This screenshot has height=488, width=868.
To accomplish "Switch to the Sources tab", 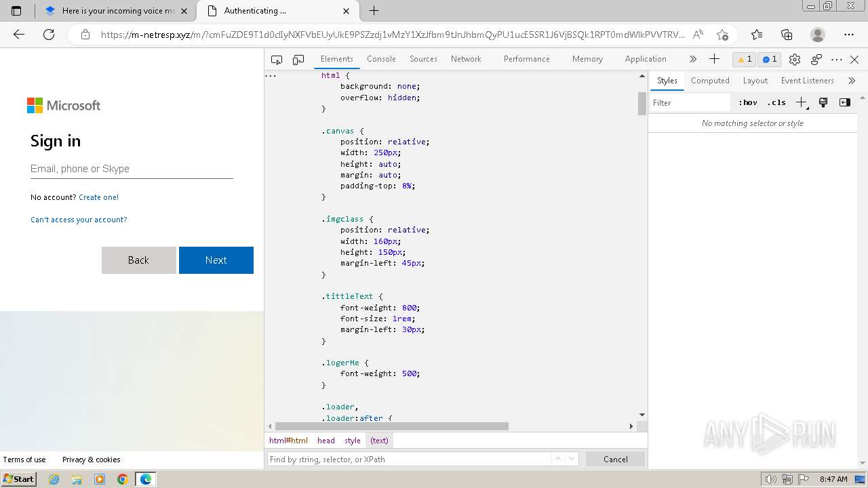I will pos(423,59).
